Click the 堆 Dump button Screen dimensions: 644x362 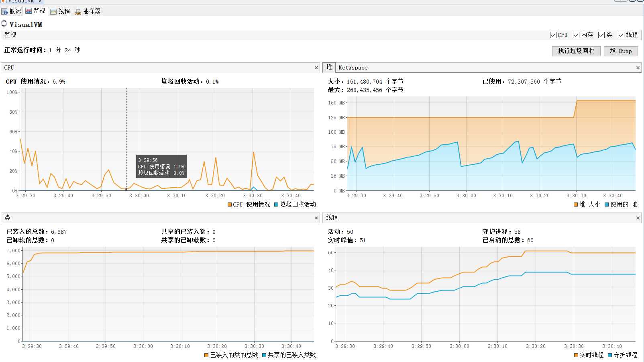pos(621,51)
